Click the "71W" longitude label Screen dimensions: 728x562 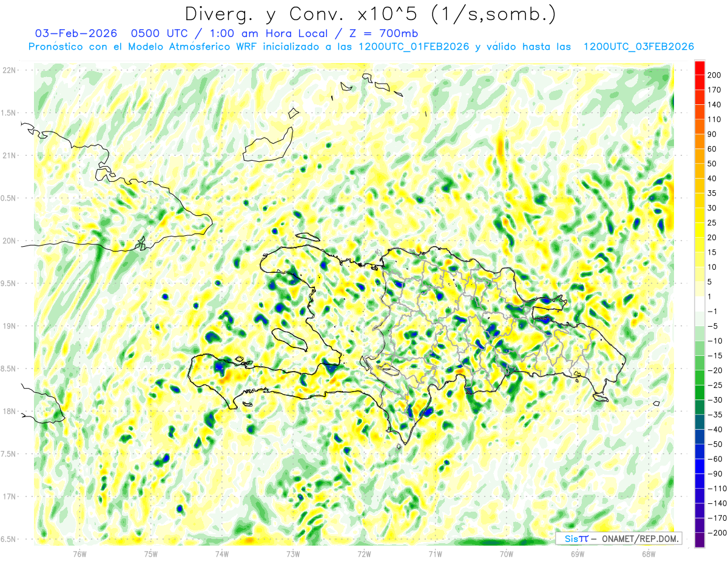(x=435, y=554)
